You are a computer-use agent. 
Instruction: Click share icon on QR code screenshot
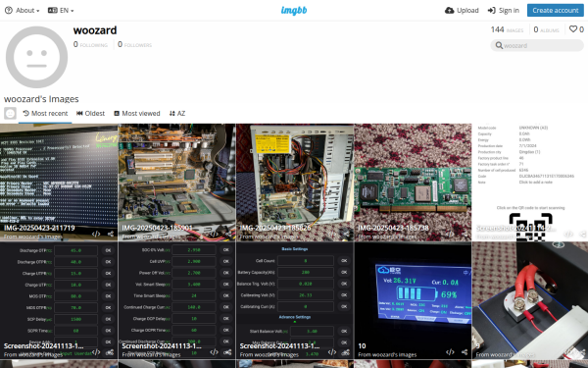(x=583, y=234)
